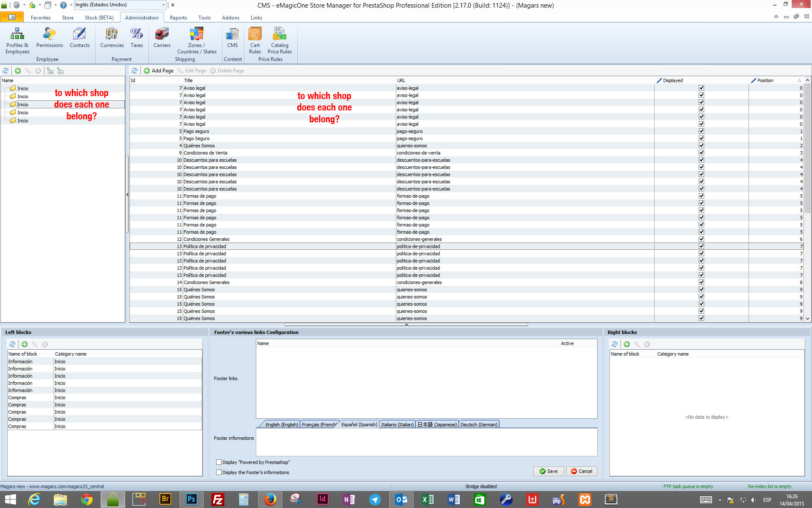
Task: Open Contacts in Employee group
Action: pyautogui.click(x=80, y=38)
